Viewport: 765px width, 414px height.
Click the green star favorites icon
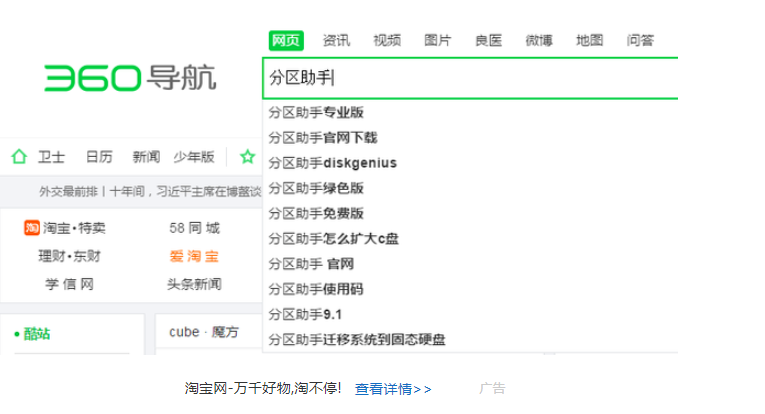coord(247,157)
